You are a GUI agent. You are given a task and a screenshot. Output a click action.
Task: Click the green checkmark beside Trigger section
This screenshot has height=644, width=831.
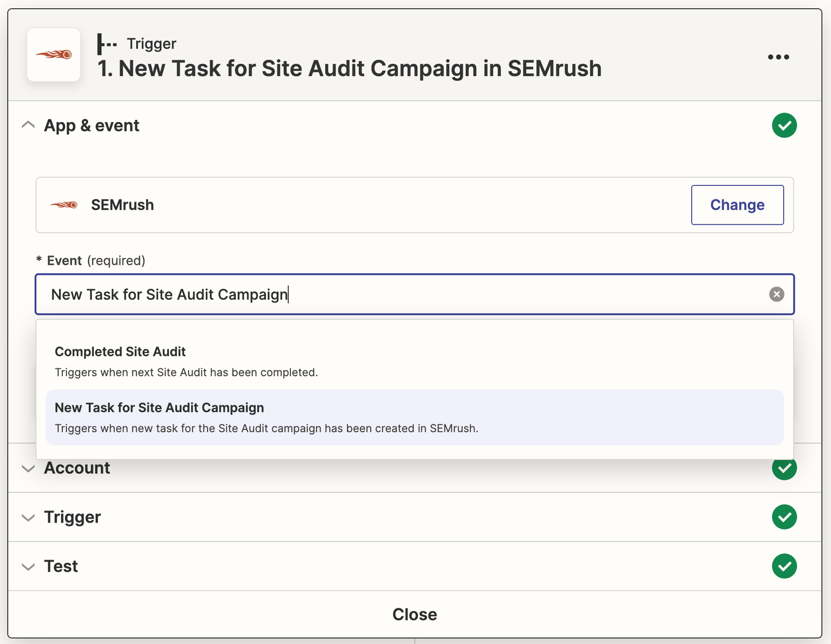point(784,517)
